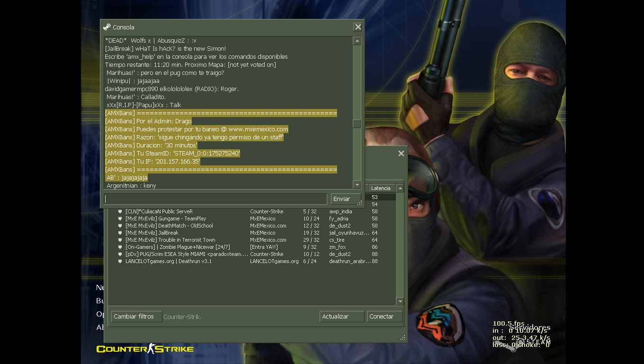Screen dimensions: 644x364
Task: Select the [MxE MxEvilz] JailBreak server
Action: click(252, 233)
